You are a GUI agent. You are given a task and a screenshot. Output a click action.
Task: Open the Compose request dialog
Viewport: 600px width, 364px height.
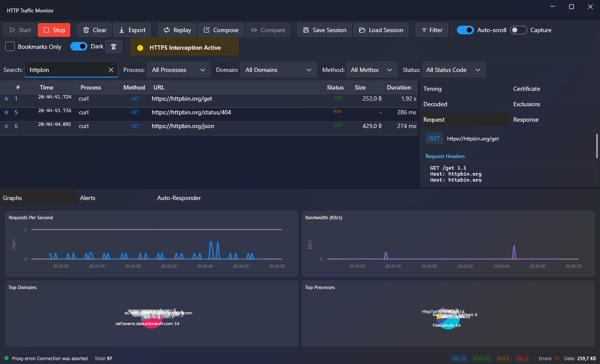(221, 30)
